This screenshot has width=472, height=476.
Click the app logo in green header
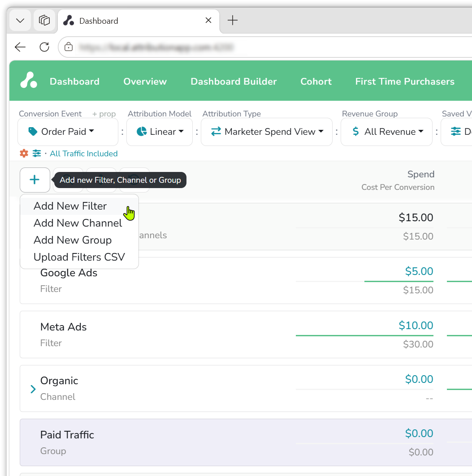coord(29,80)
